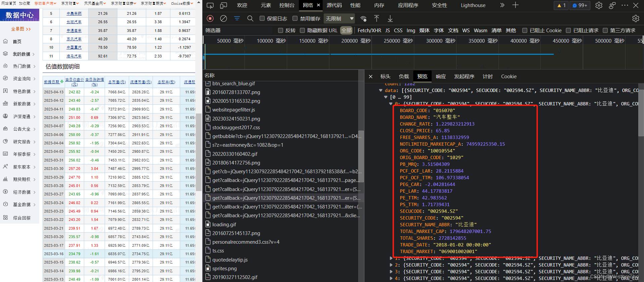Collapse the [0 … 99] range node
Image resolution: width=644 pixels, height=282 pixels.
click(x=386, y=97)
